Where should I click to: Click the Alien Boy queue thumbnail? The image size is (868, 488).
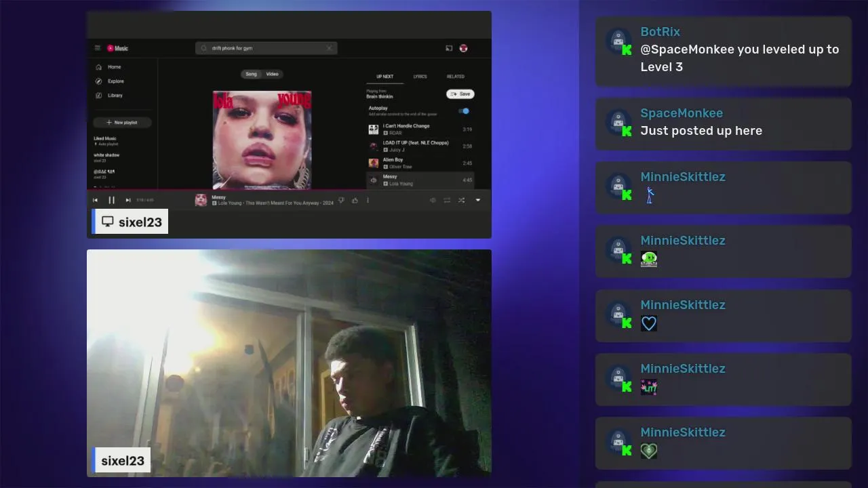(x=374, y=163)
